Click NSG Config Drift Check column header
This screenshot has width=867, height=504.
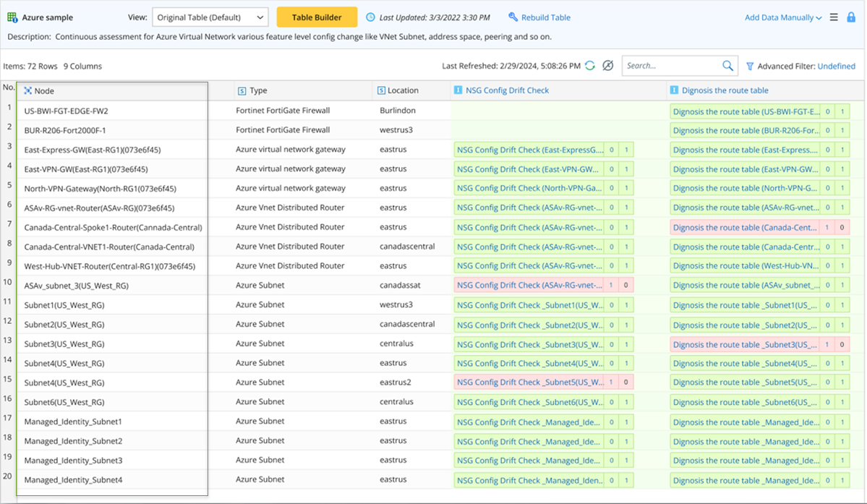[x=507, y=90]
